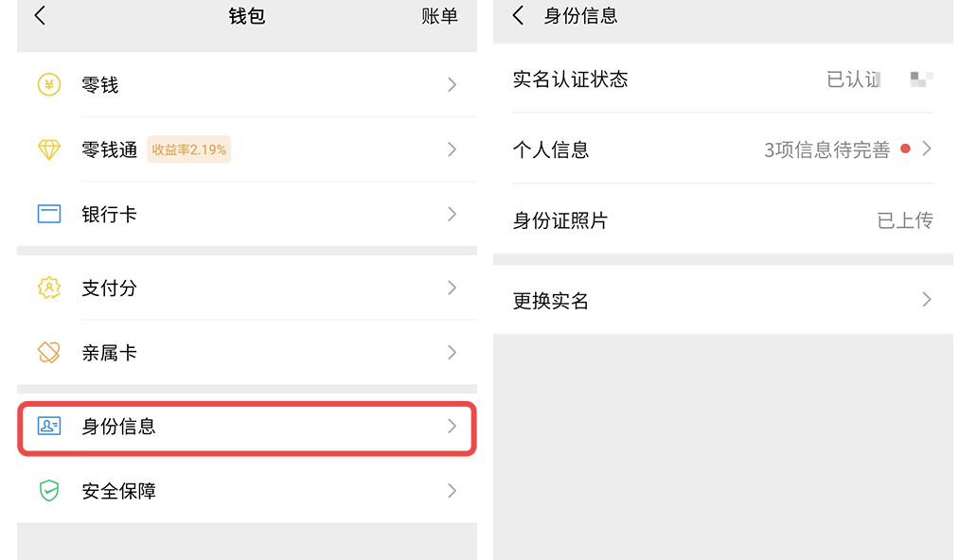Click the 收益率2.19% badge

tap(188, 149)
